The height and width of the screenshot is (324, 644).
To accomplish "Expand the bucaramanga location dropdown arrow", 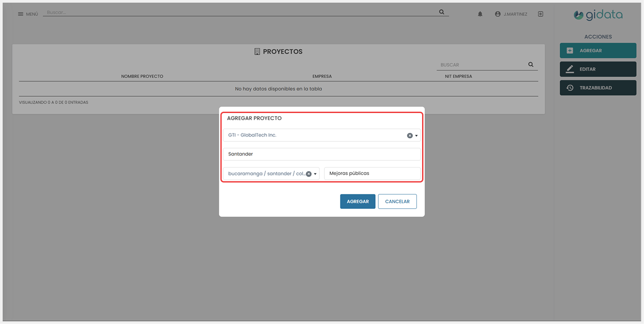I will pos(315,174).
